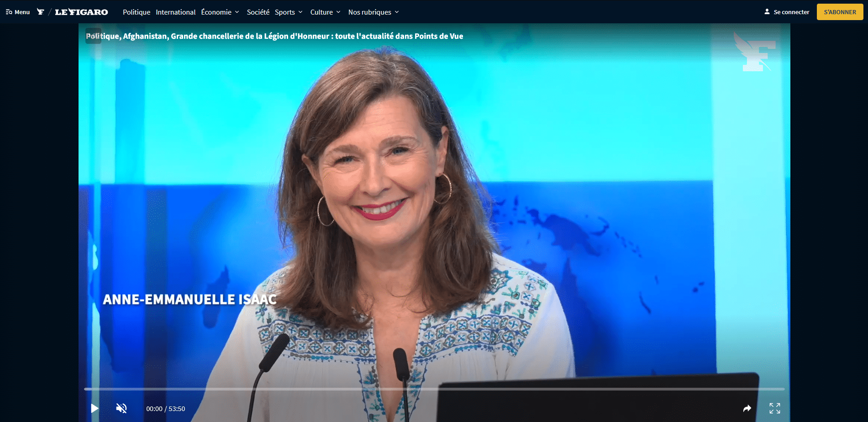The image size is (868, 422).
Task: Seek along the video progress bar
Action: click(x=434, y=389)
